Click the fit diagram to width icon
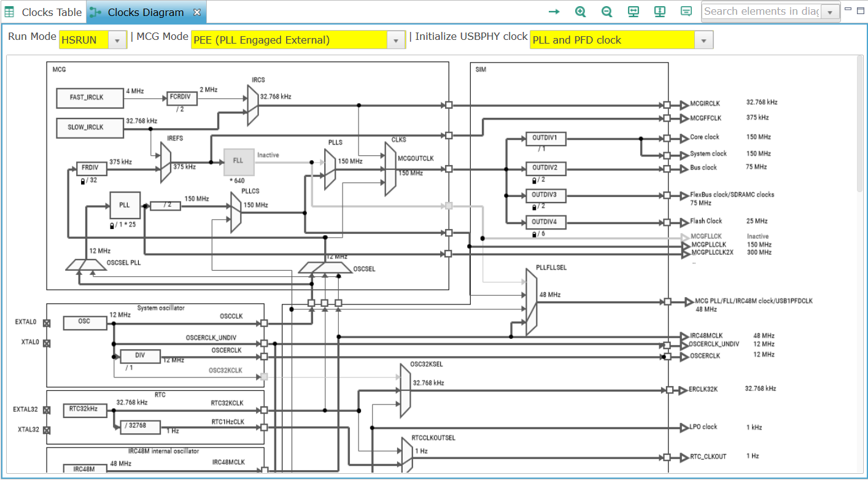 [634, 12]
